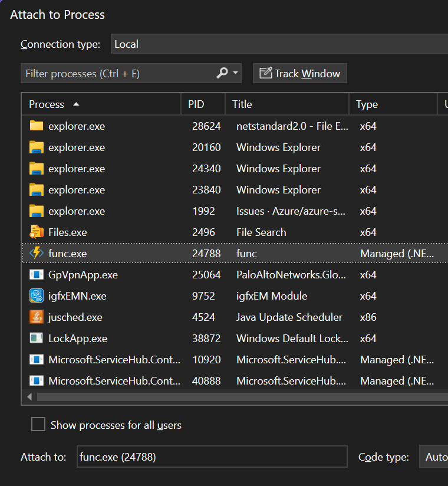Click the folder icon for explorer.exe PID 28624
The height and width of the screenshot is (486, 448).
(37, 126)
